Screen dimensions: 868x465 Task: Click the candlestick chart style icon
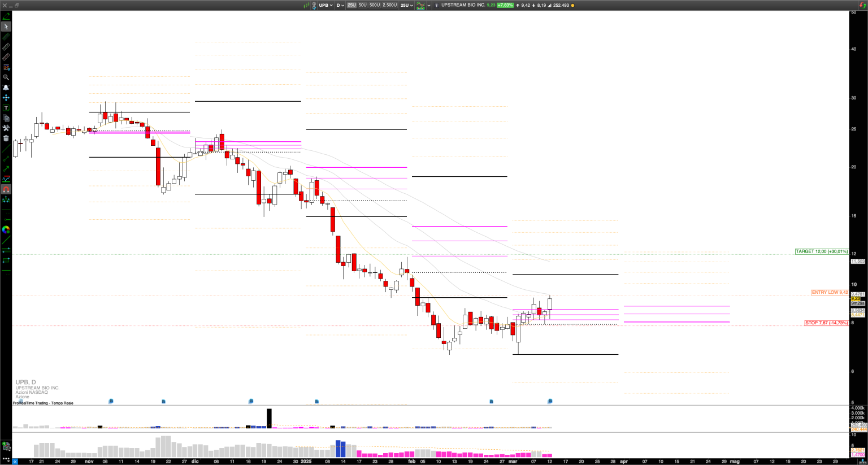[x=307, y=5]
